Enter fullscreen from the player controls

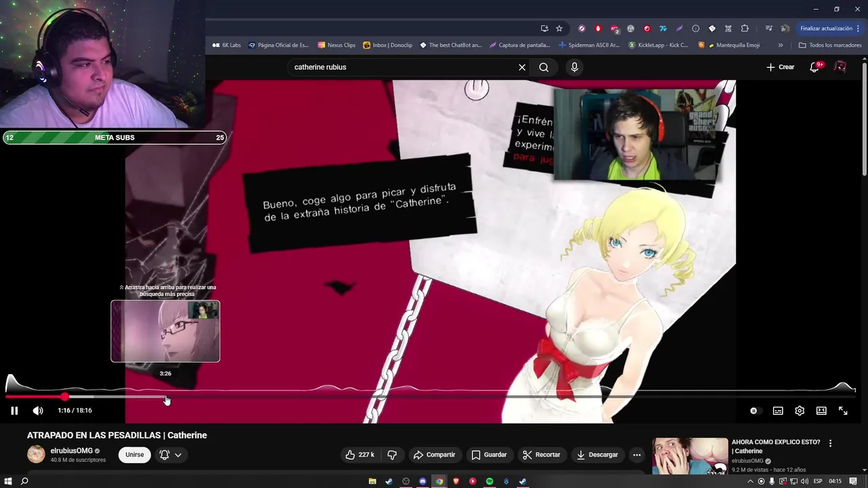click(x=843, y=411)
